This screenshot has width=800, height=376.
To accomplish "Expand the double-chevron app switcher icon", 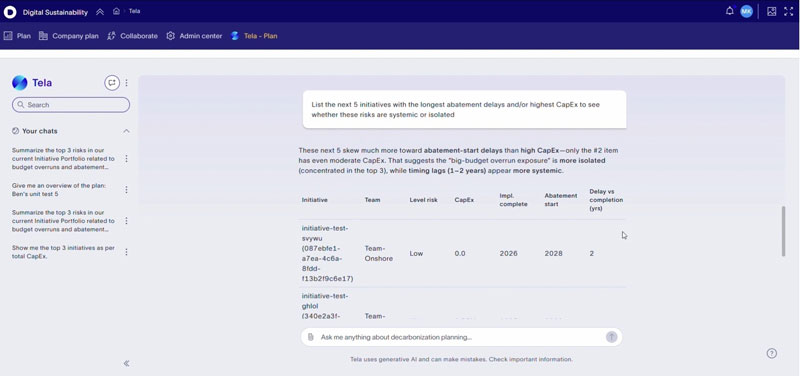I will click(100, 12).
